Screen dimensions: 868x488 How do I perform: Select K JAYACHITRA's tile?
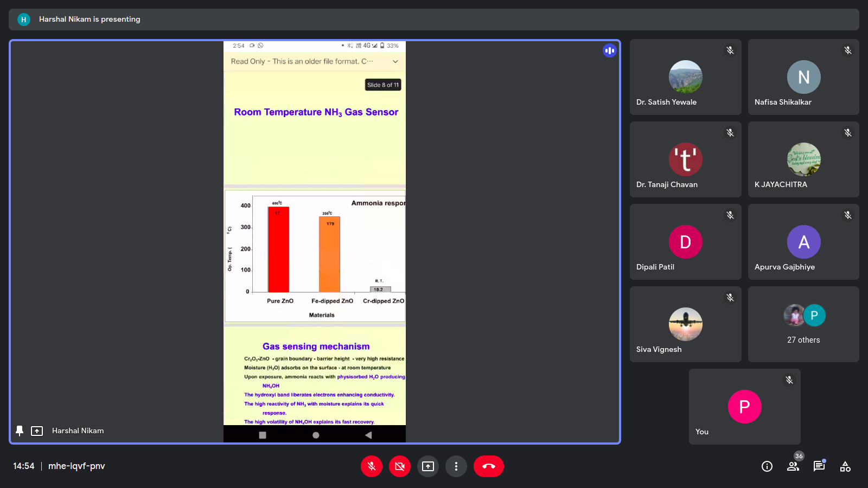click(x=803, y=159)
